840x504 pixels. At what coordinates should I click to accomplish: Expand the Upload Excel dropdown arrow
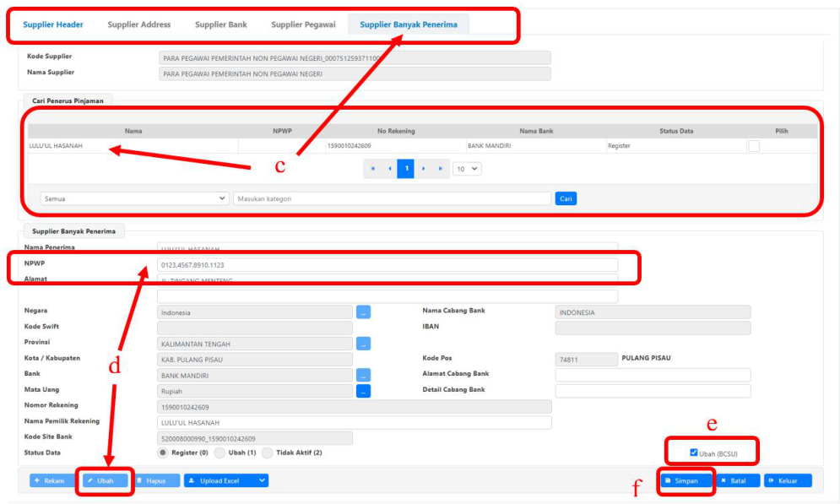click(262, 480)
